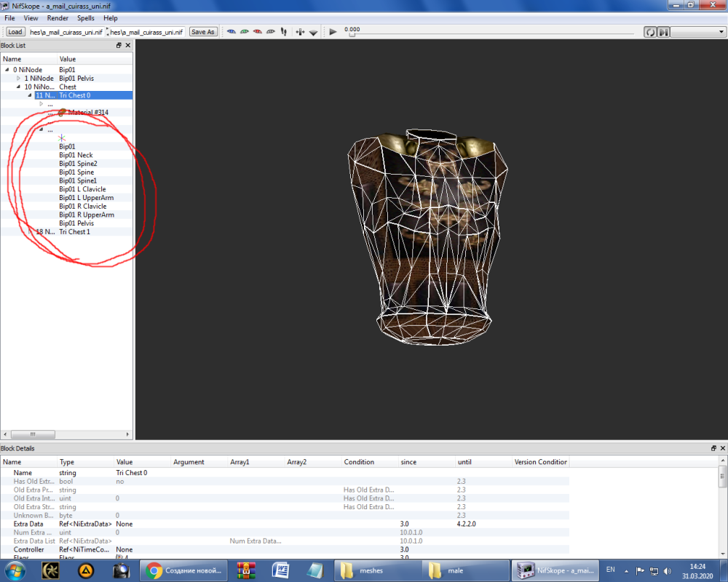728x582 pixels.
Task: Click the volume icon in system tray
Action: (x=668, y=571)
